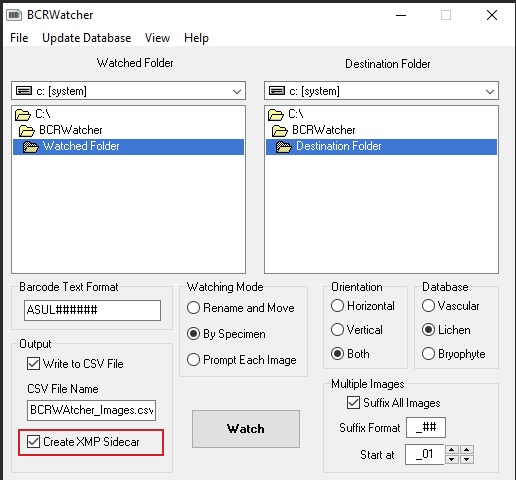Screen dimensions: 516x480
Task: Select the BCRWatcher folder icon in Watched Folder tree
Action: (27, 131)
